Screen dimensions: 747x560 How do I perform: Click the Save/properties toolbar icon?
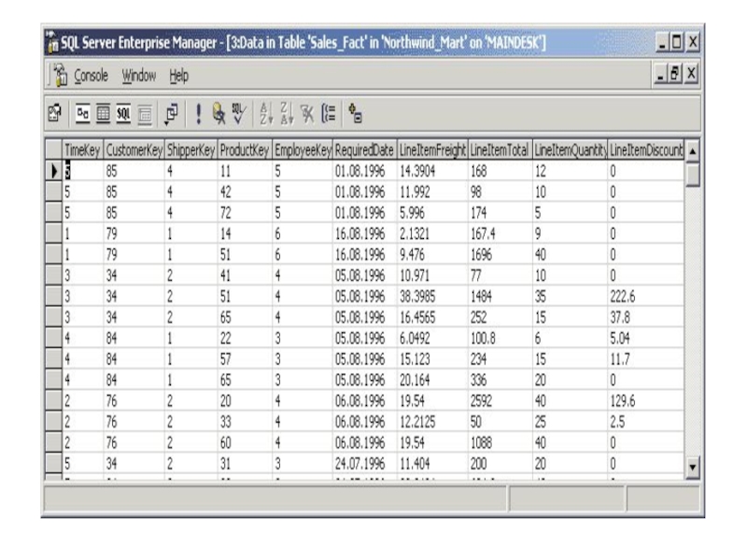point(55,113)
